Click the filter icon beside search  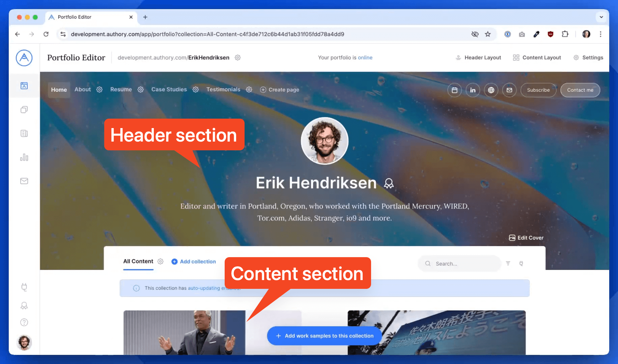tap(508, 264)
